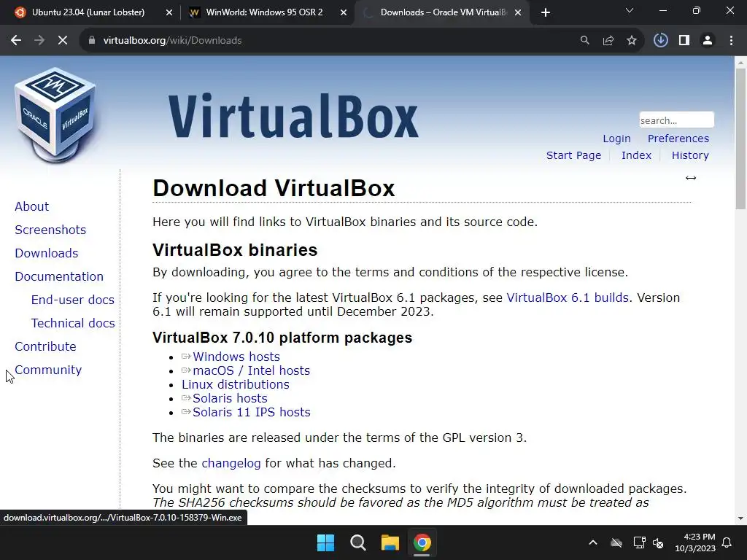
Task: Open Contribute in the sidebar
Action: coord(45,346)
